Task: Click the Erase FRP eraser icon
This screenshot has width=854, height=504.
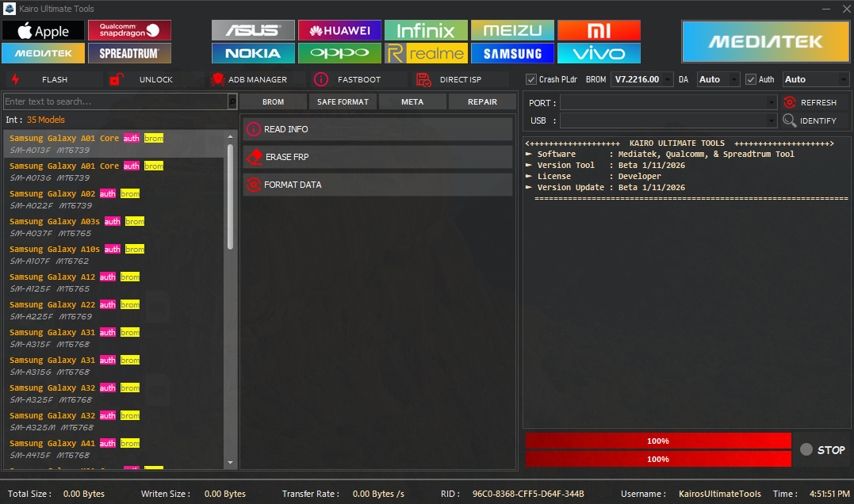Action: coord(254,157)
